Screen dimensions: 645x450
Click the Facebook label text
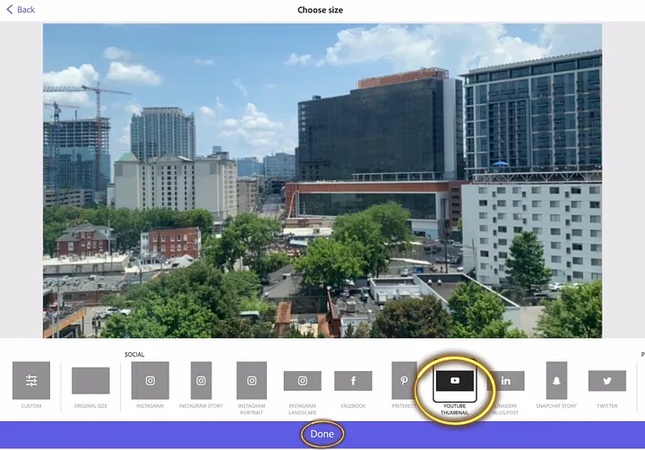(353, 406)
